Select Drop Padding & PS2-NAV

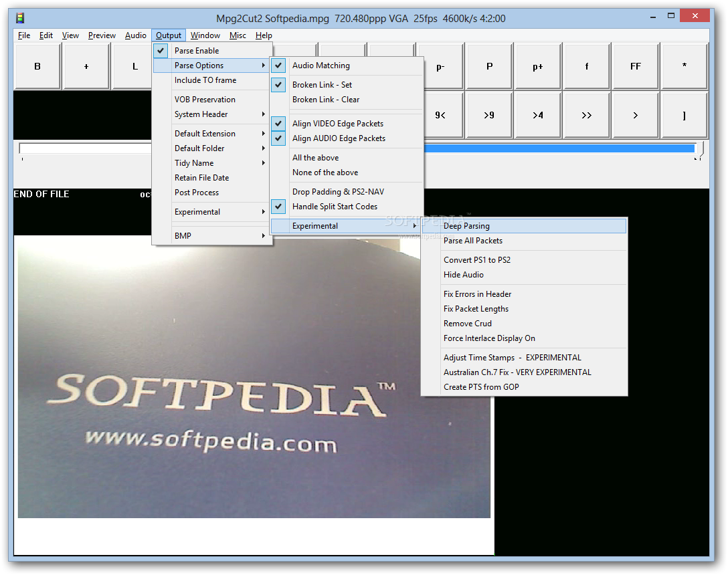pos(347,192)
